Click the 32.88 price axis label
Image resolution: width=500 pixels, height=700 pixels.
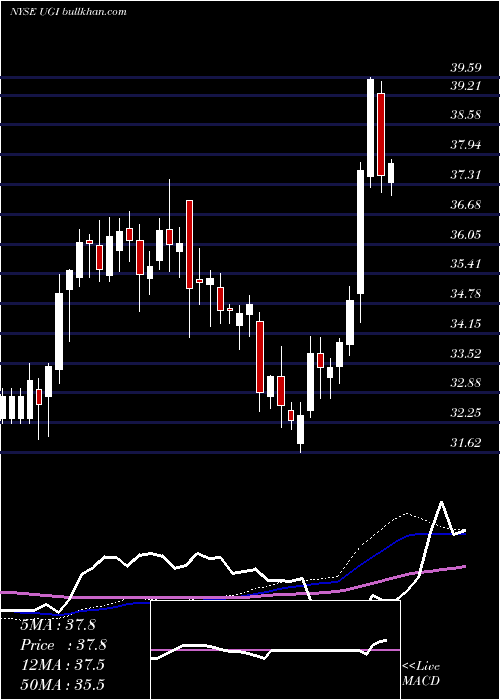point(466,383)
